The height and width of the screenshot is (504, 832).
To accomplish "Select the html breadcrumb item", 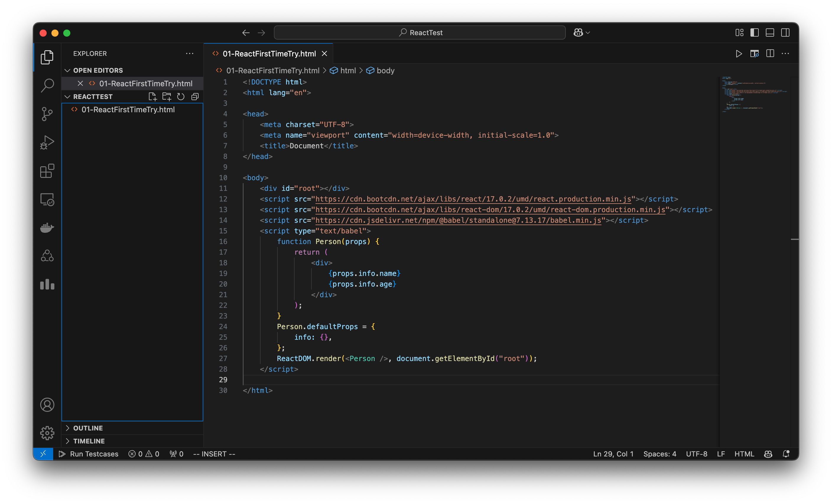I will point(348,71).
